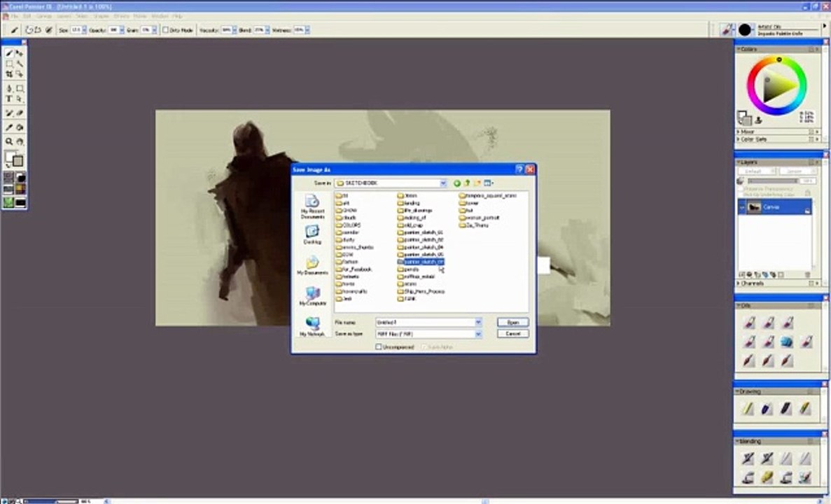Open My Recent Documents place
This screenshot has width=831, height=504.
(x=312, y=206)
